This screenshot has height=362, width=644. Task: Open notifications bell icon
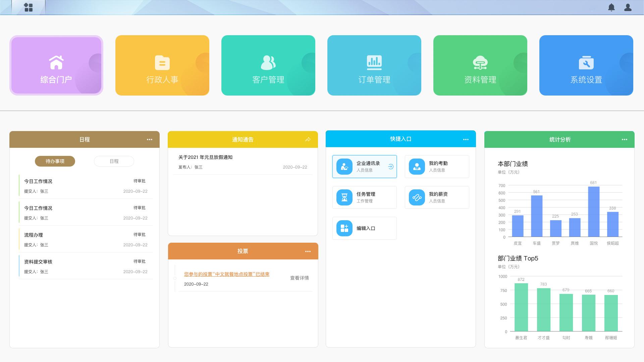[x=611, y=7]
